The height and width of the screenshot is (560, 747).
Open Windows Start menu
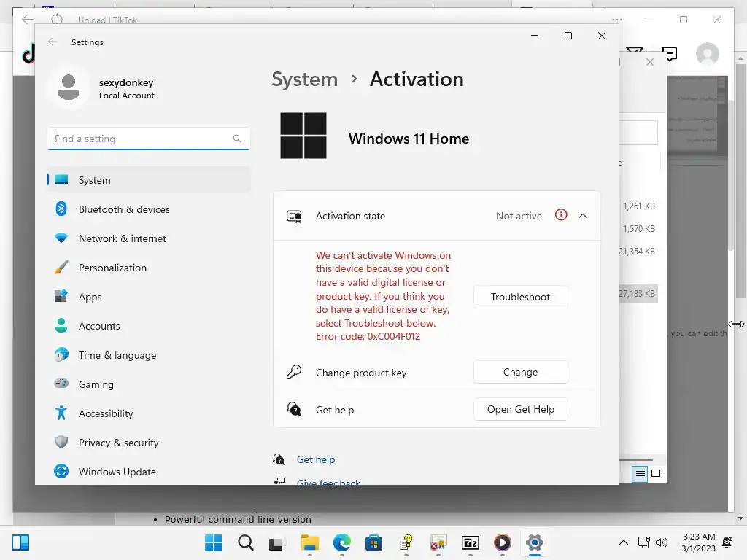[213, 542]
